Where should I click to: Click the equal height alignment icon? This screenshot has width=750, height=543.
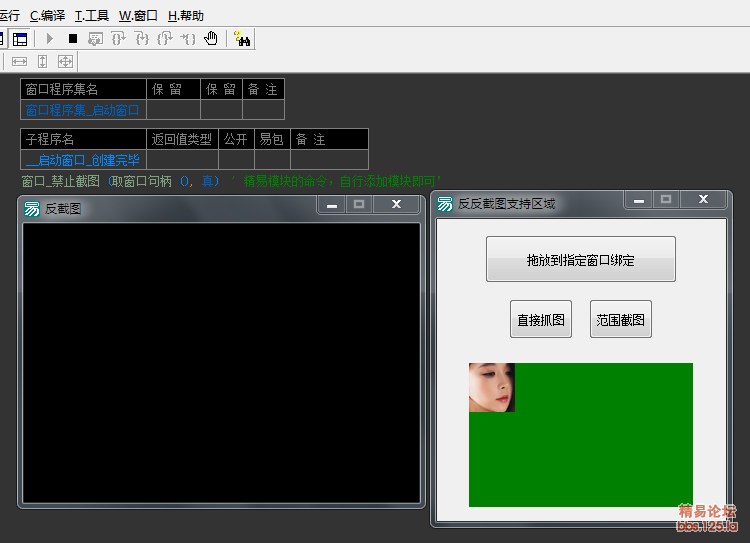pos(43,61)
